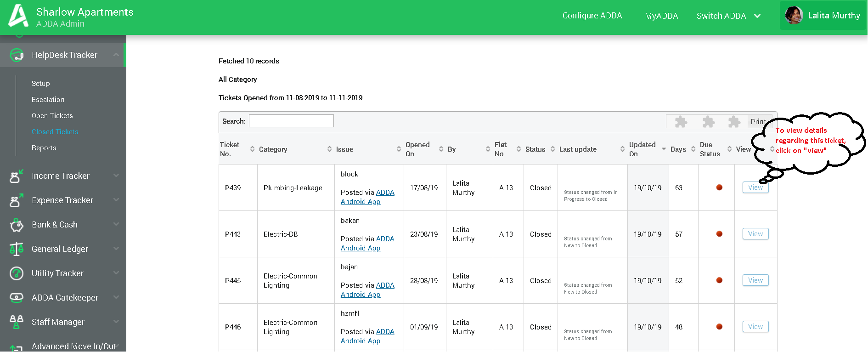Focus the ticket Search field
Viewport: 868px width, 352px height.
coord(291,121)
